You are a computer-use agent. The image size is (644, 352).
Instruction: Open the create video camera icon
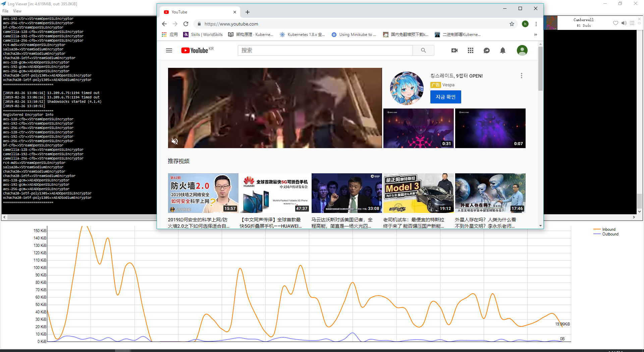pyautogui.click(x=454, y=50)
